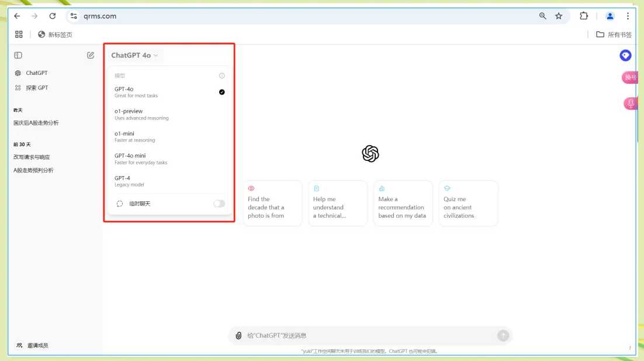Screen dimensions: 644x361
Task: Open the 国庆后A股走势分析 conversation
Action: [36, 122]
